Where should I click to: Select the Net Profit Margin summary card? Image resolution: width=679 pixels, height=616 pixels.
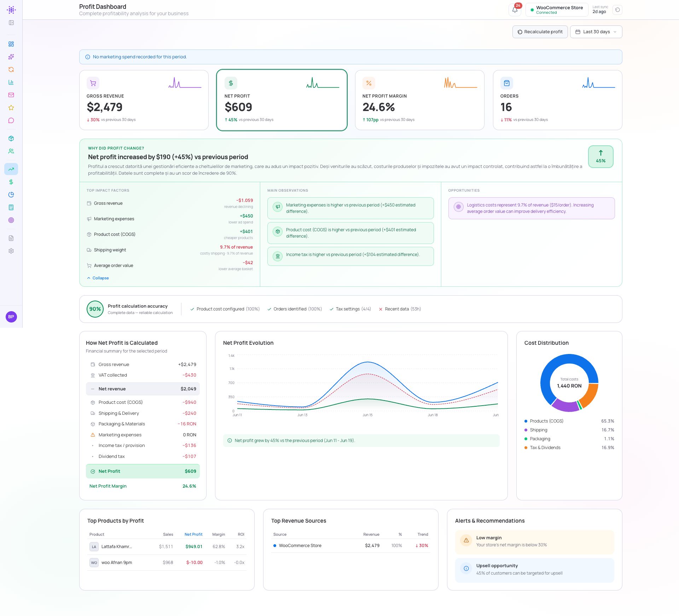click(x=420, y=100)
